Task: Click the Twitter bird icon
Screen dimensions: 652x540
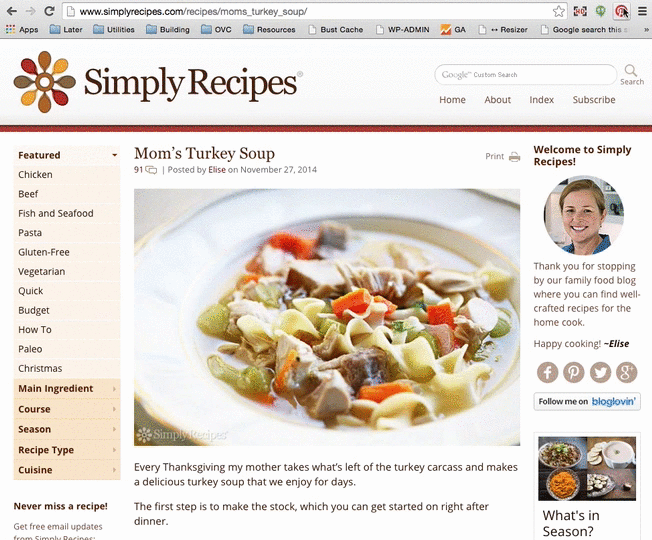Action: tap(600, 372)
